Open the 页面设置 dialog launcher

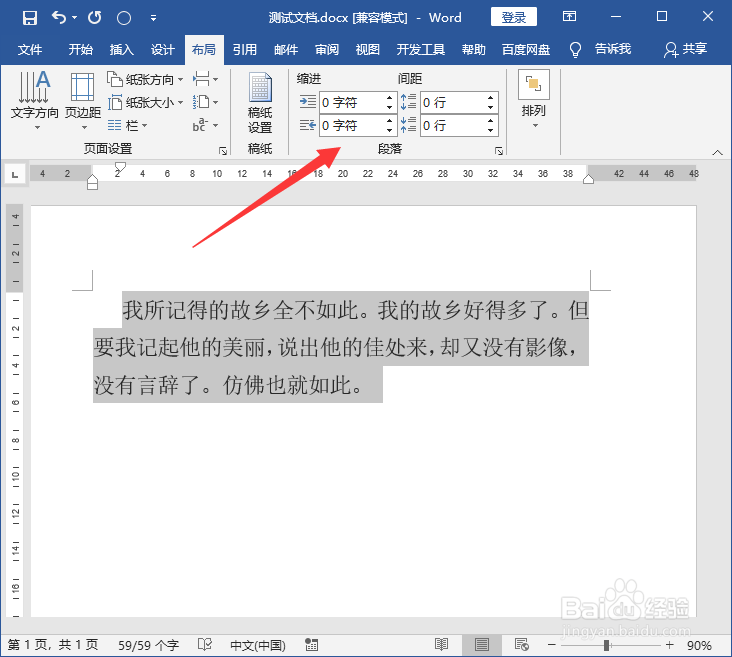pyautogui.click(x=223, y=151)
